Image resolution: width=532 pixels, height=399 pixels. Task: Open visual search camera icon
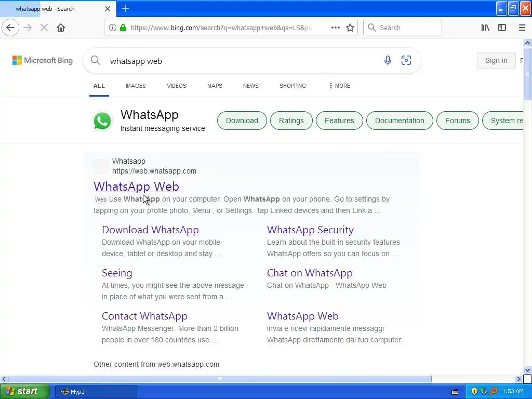click(x=406, y=60)
